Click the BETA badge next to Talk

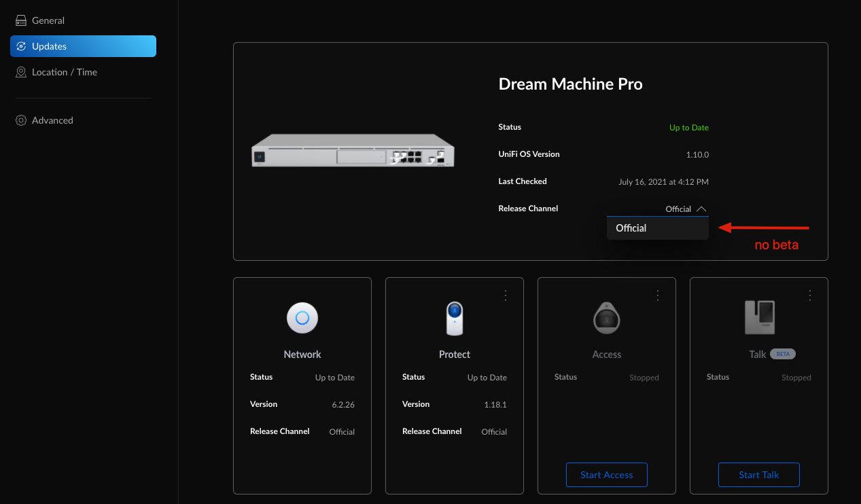783,354
